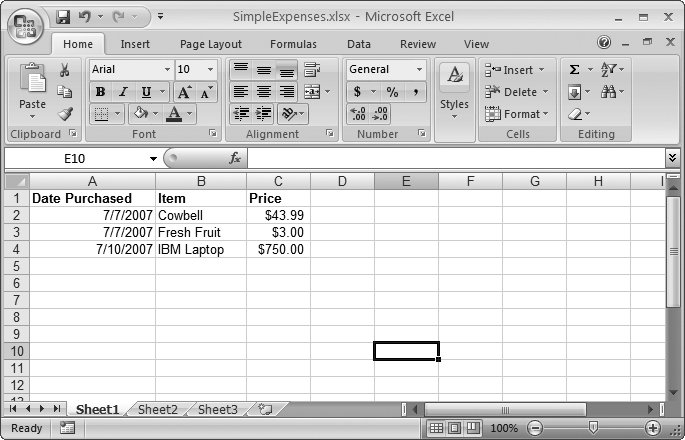Undo last action in Quick Access toolbar
Image resolution: width=685 pixels, height=440 pixels.
tap(84, 17)
